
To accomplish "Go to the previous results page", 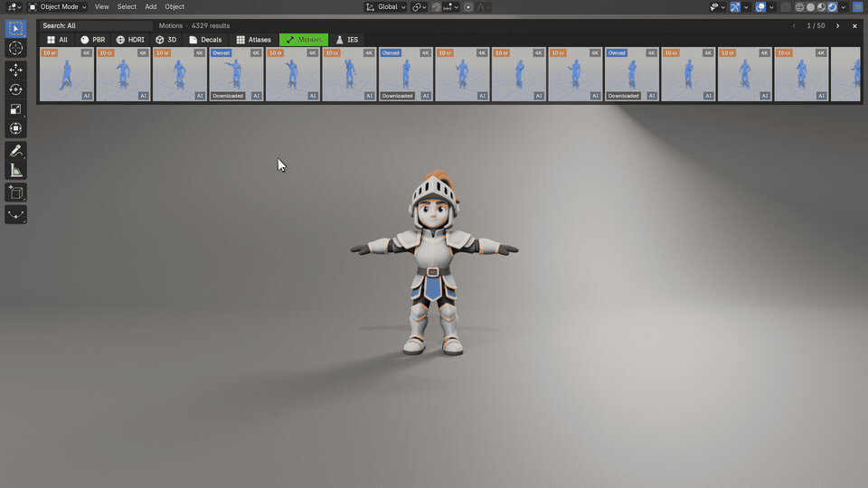I will (795, 25).
